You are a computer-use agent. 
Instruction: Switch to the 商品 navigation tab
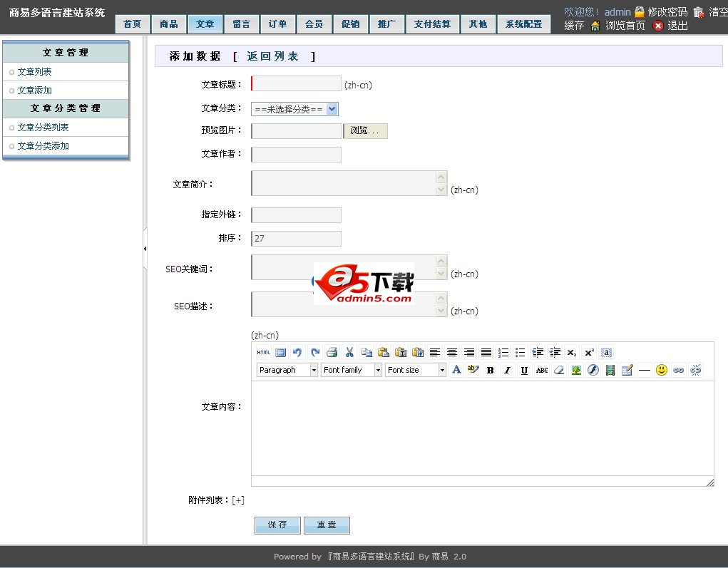[x=169, y=24]
